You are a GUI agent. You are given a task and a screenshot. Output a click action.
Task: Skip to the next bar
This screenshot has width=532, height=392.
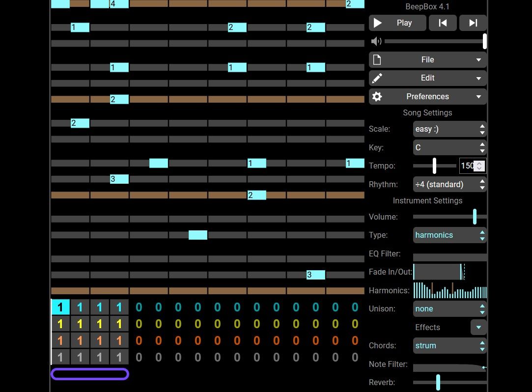(473, 23)
